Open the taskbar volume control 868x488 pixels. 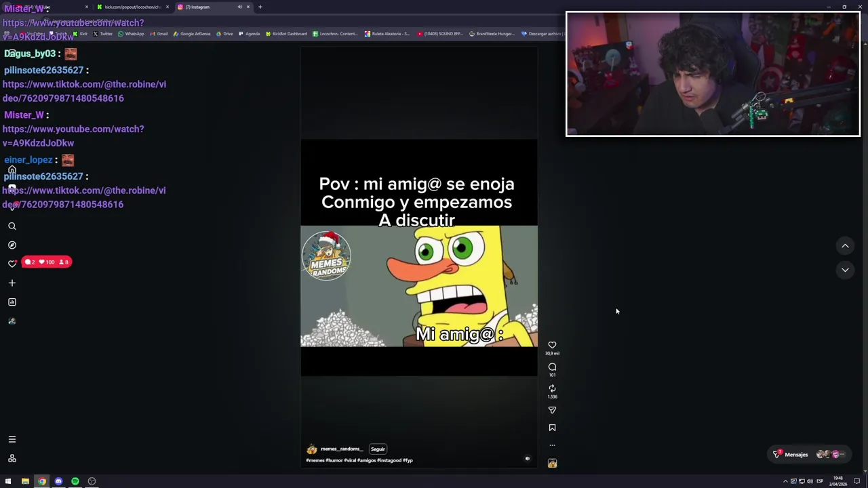tap(810, 481)
